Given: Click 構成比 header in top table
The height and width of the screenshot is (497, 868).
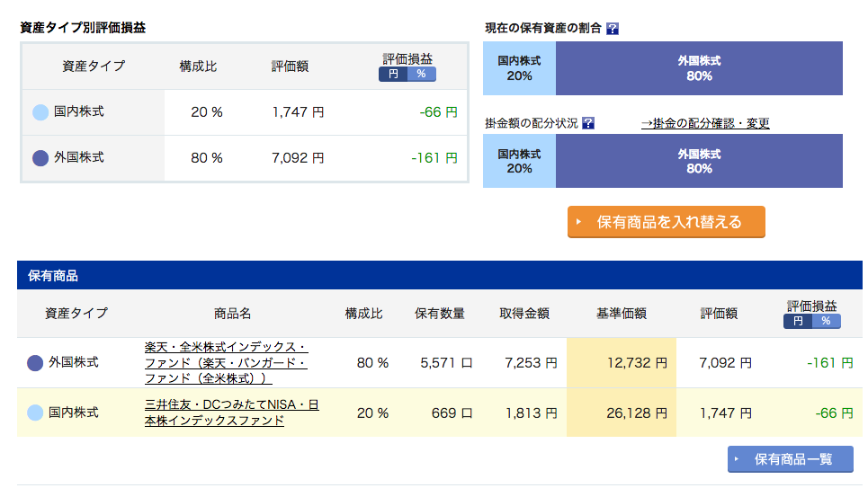Looking at the screenshot, I should click(198, 67).
